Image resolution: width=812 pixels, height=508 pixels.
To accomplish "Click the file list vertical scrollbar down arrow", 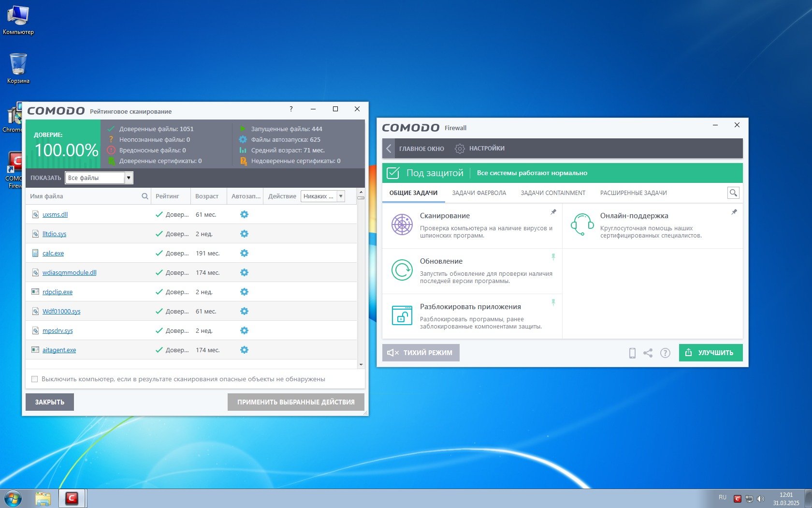I will click(361, 364).
